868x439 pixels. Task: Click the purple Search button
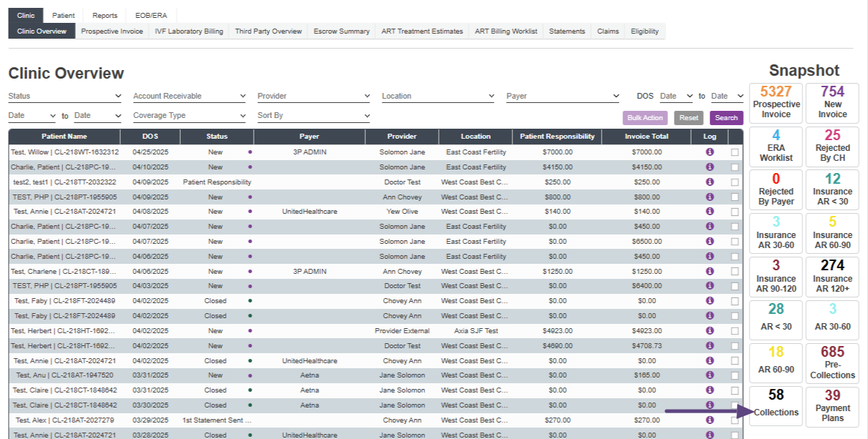click(x=726, y=118)
